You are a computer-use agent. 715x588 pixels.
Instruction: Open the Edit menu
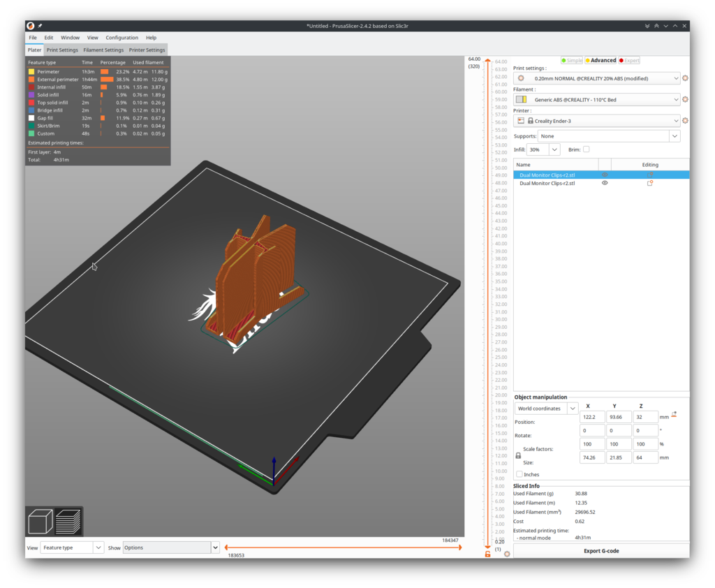coord(49,38)
